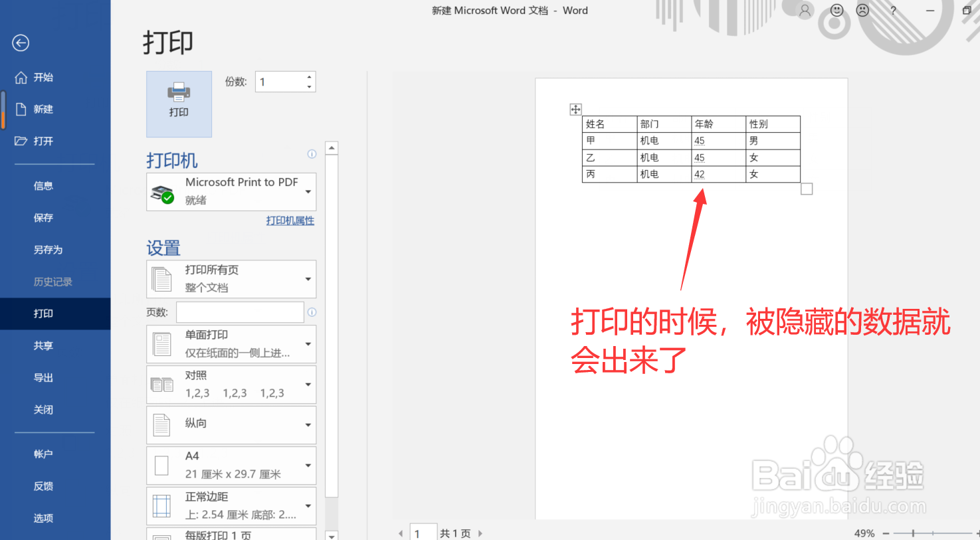Open the 对照 collation dropdown
The height and width of the screenshot is (540, 980).
point(231,385)
